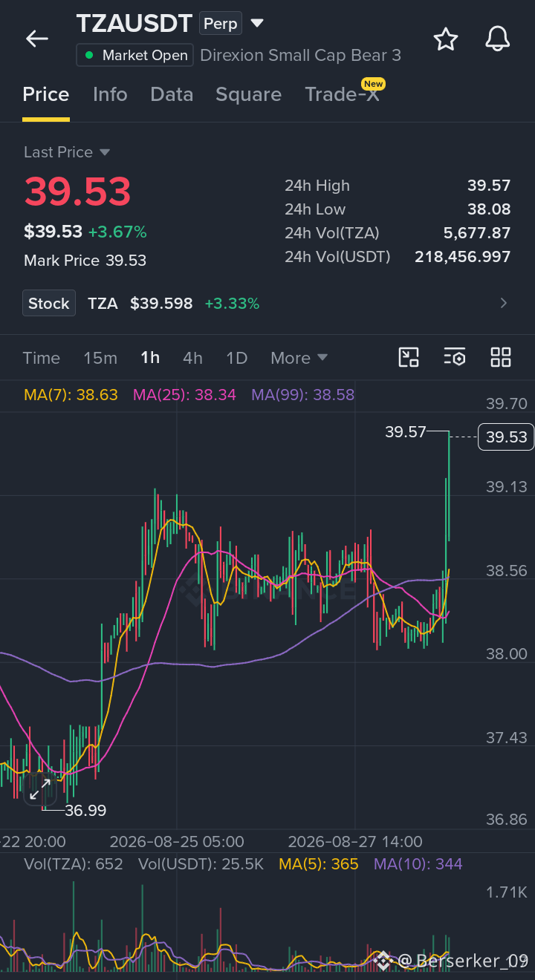This screenshot has height=980, width=535.
Task: Switch to the Price tab
Action: pyautogui.click(x=46, y=94)
